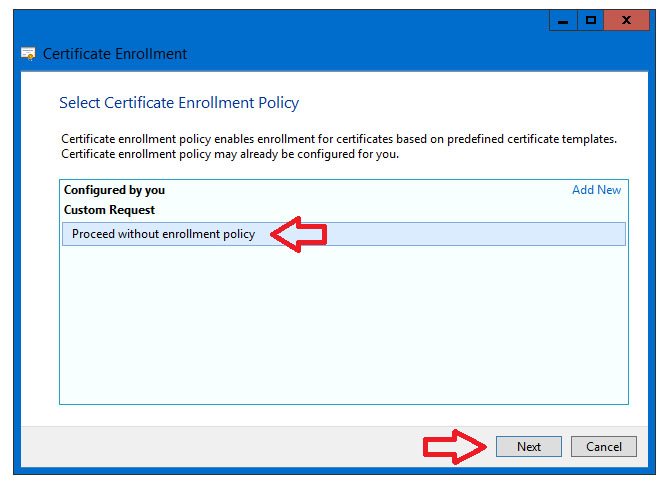Minimize the Certificate Enrollment window
The height and width of the screenshot is (483, 670).
tap(563, 20)
